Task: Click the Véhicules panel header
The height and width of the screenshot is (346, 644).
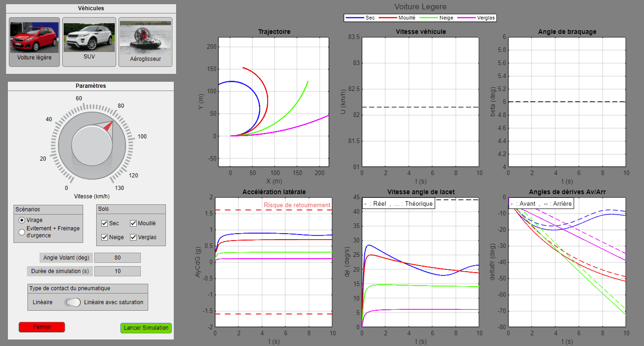Action: point(91,8)
